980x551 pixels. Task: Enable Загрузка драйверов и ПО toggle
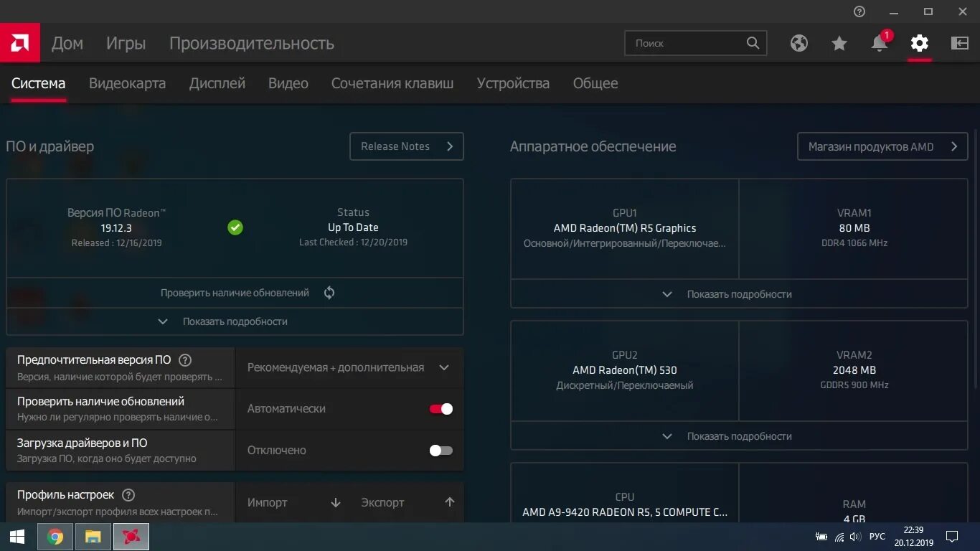click(441, 451)
